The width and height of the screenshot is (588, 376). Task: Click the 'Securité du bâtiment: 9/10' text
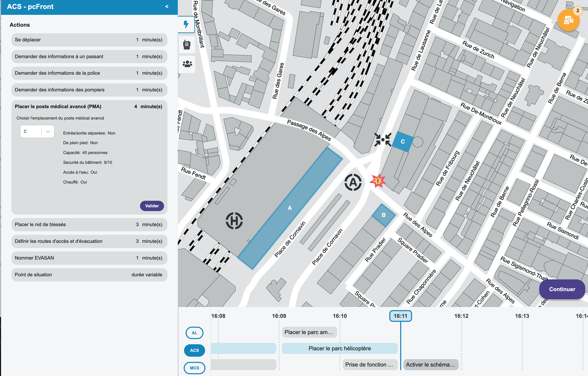[88, 162]
